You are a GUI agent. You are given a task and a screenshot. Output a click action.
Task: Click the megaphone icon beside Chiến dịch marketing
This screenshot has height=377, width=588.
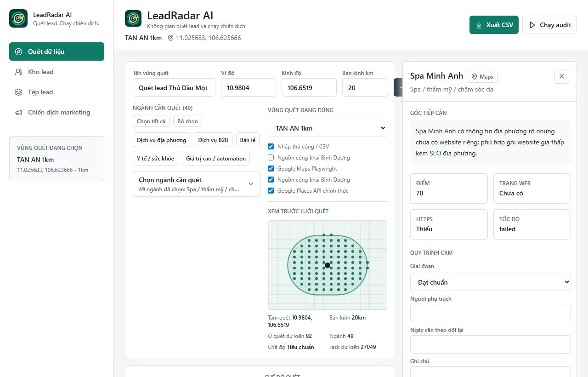19,112
